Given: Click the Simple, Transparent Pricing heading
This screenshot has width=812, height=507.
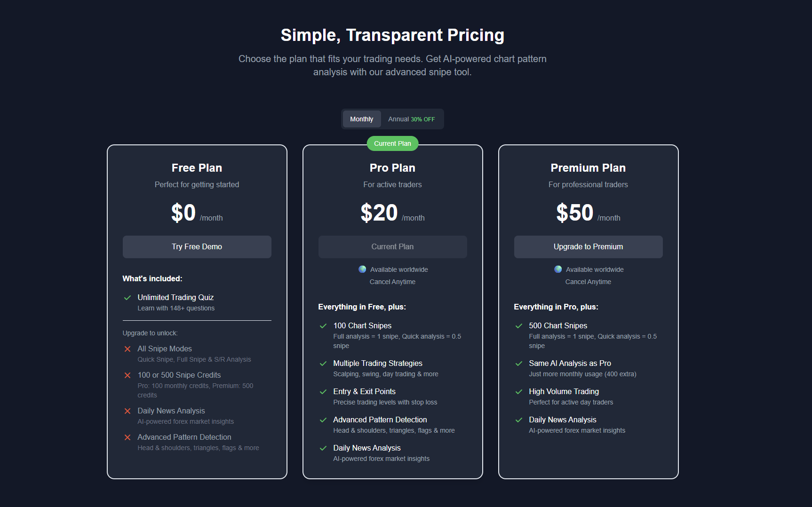Looking at the screenshot, I should pyautogui.click(x=392, y=35).
